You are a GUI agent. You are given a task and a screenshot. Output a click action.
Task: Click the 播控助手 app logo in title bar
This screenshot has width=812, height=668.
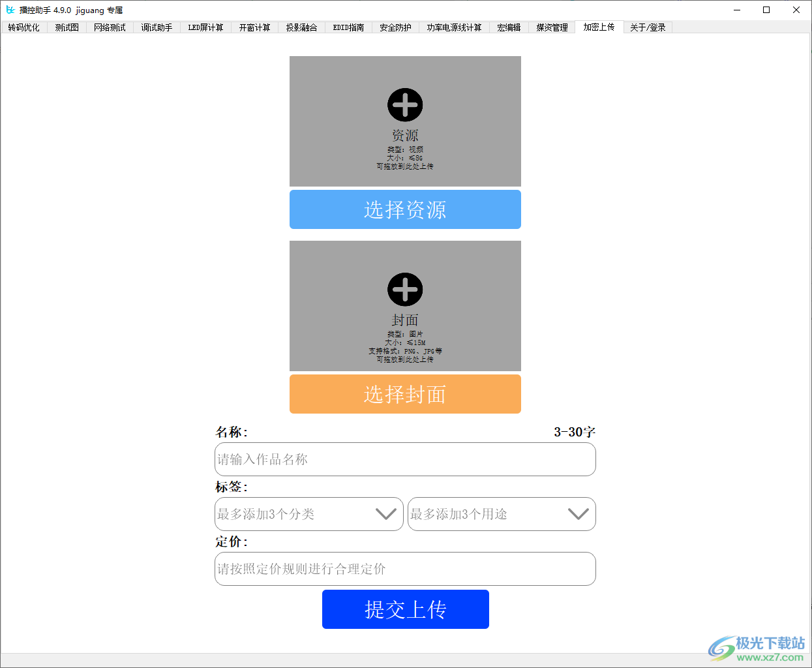9,10
